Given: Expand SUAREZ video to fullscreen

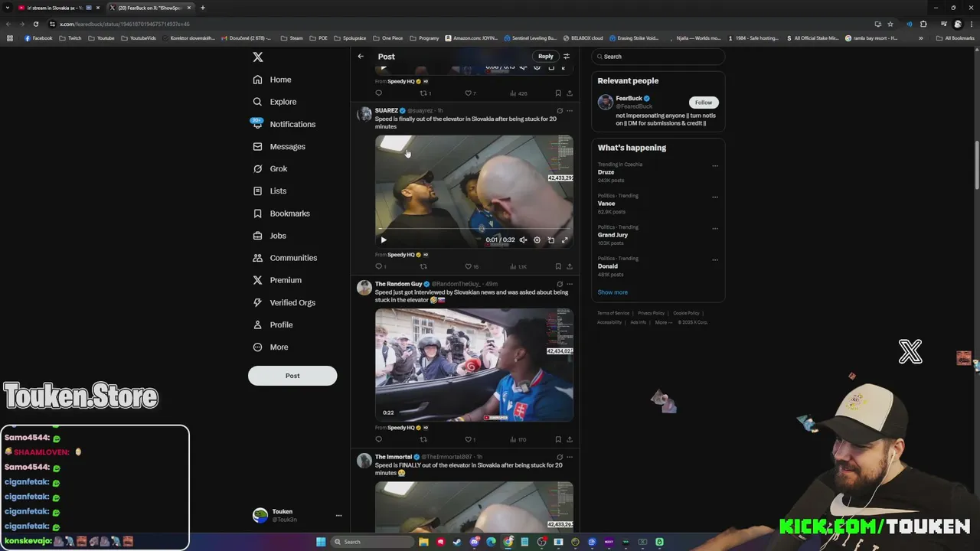Looking at the screenshot, I should pos(565,240).
